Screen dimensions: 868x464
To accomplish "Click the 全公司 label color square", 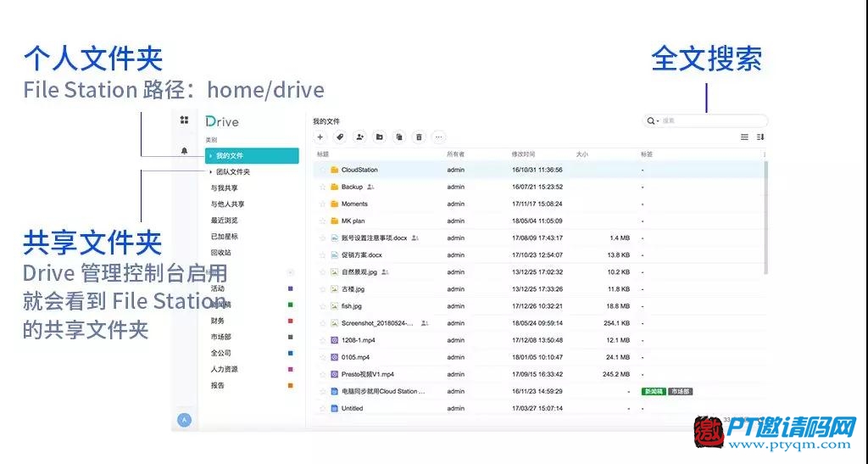I will (291, 353).
